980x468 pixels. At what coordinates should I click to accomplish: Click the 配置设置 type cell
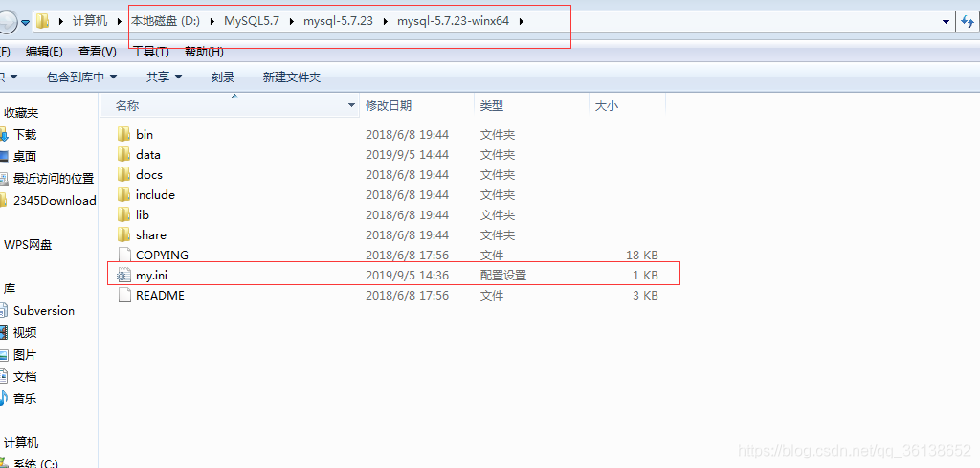(503, 275)
